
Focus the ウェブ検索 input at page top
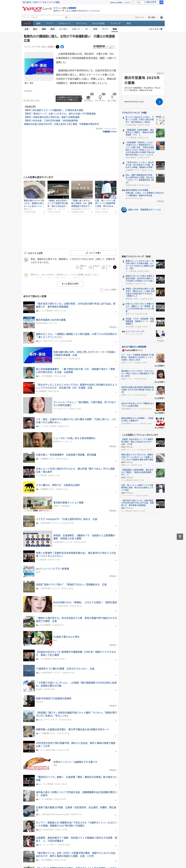coord(137,2)
